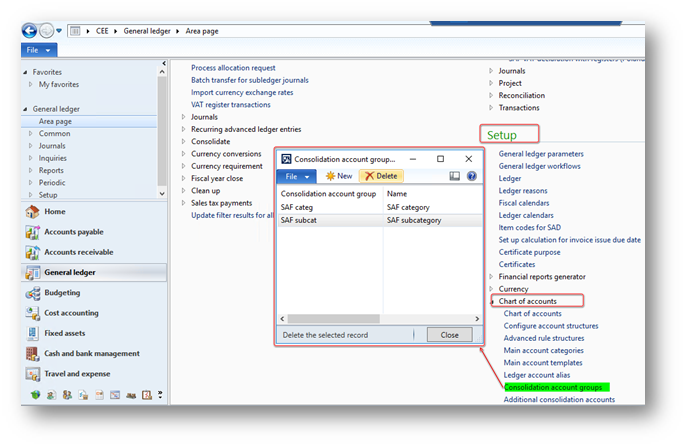
Task: Open Cash and bank management module
Action: click(x=94, y=353)
